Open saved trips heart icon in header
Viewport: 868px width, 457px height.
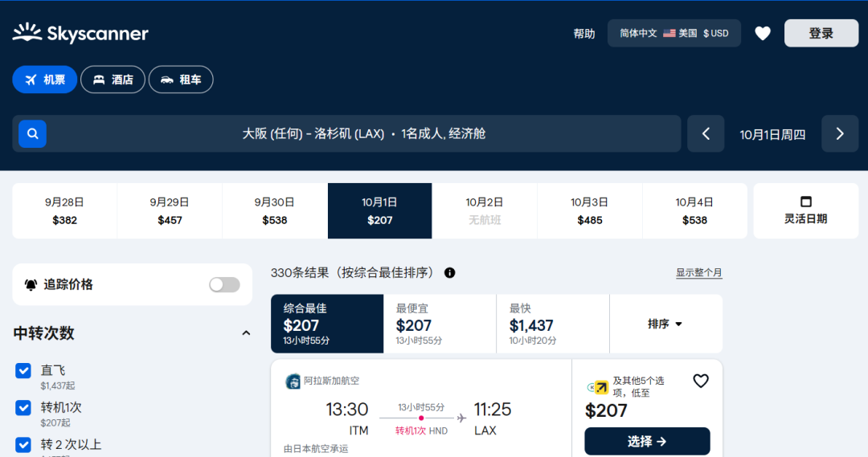762,33
